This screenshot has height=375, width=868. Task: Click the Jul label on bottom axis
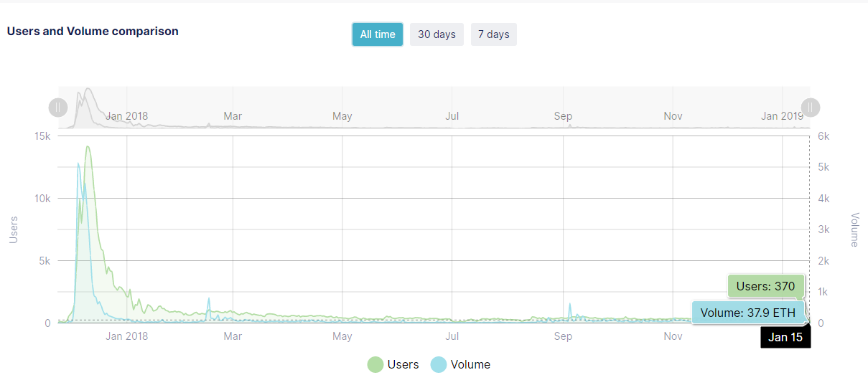point(452,336)
